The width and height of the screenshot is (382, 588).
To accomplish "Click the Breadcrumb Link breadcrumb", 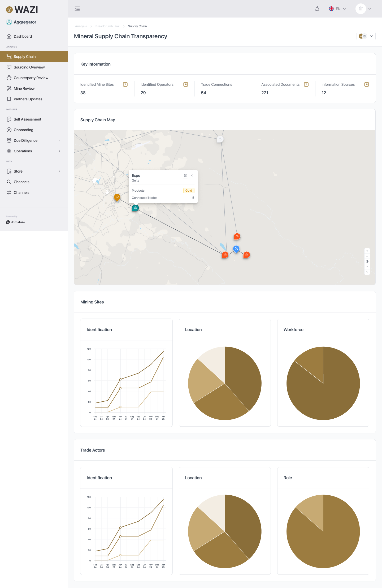I will coord(107,26).
